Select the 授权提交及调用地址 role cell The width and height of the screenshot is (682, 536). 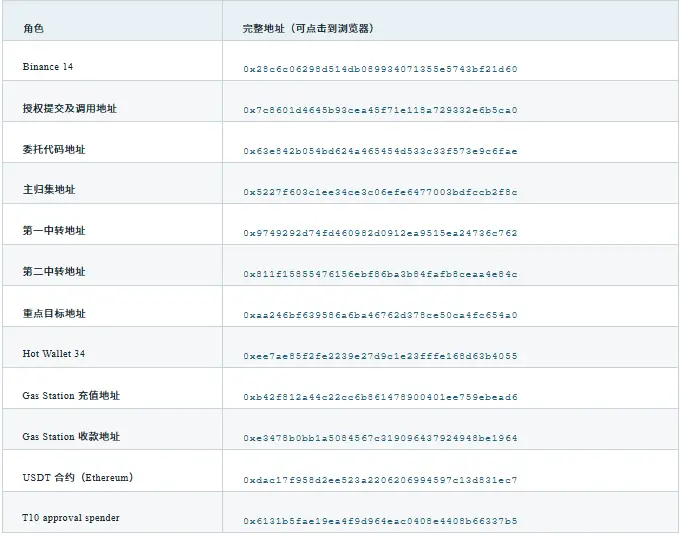pos(112,101)
